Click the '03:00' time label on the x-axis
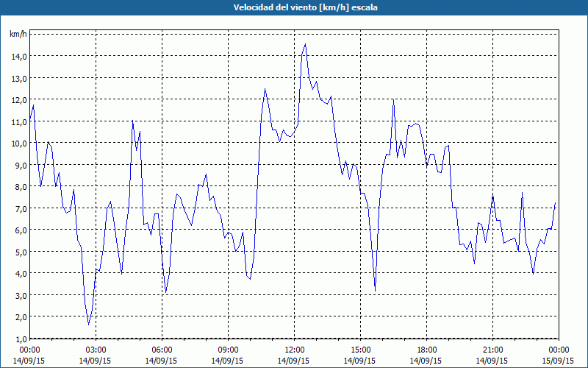588x368 pixels. pyautogui.click(x=96, y=350)
